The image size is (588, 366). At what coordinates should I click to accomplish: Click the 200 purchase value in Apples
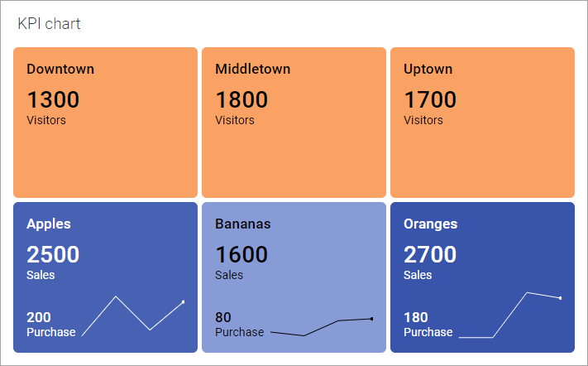click(39, 317)
